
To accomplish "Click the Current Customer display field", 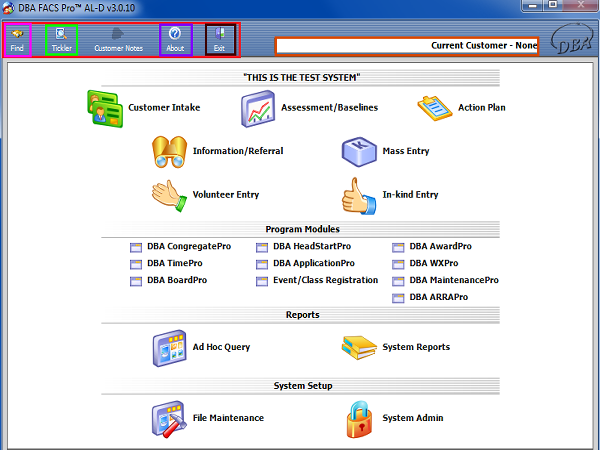I will (407, 46).
